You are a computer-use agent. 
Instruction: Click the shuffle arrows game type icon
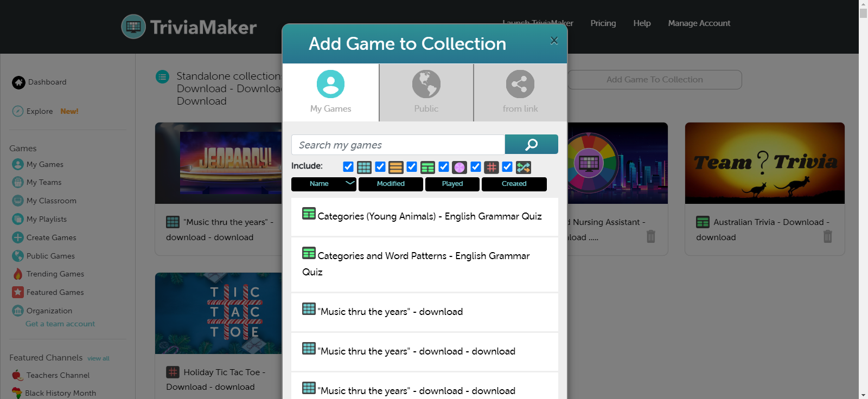coord(524,167)
